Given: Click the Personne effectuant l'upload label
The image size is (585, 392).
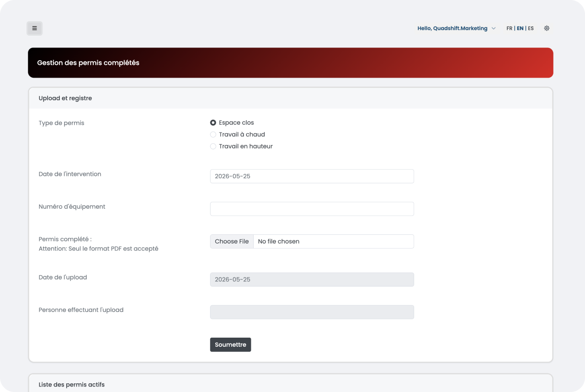Looking at the screenshot, I should 81,310.
